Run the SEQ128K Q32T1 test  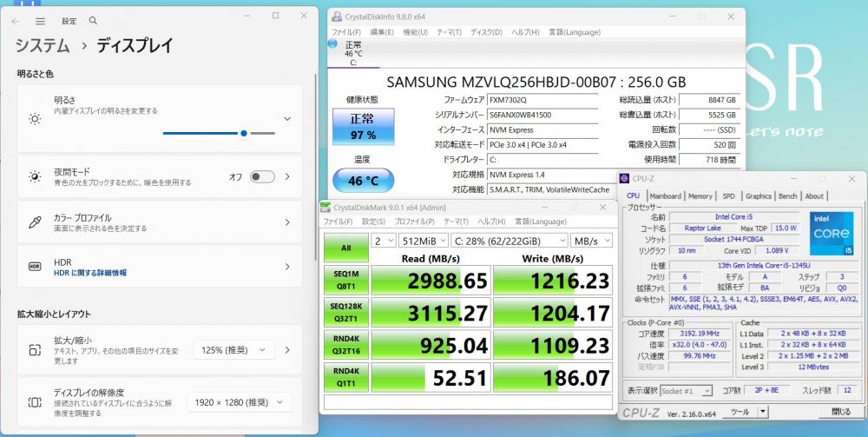[346, 312]
